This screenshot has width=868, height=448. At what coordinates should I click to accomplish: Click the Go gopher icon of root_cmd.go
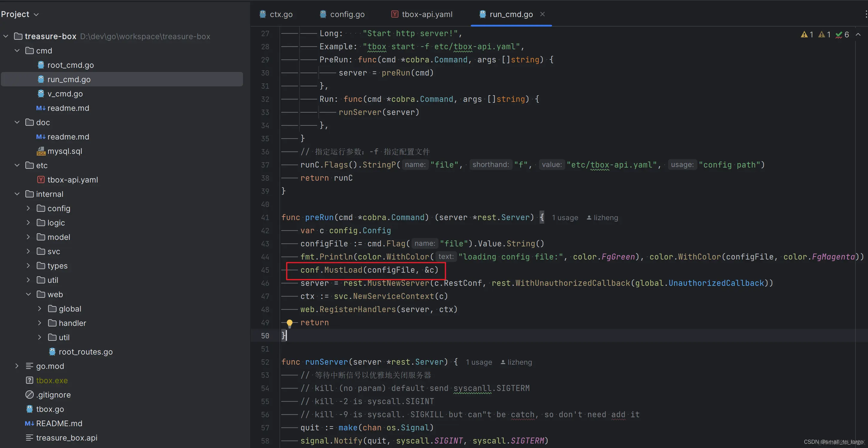tap(41, 65)
